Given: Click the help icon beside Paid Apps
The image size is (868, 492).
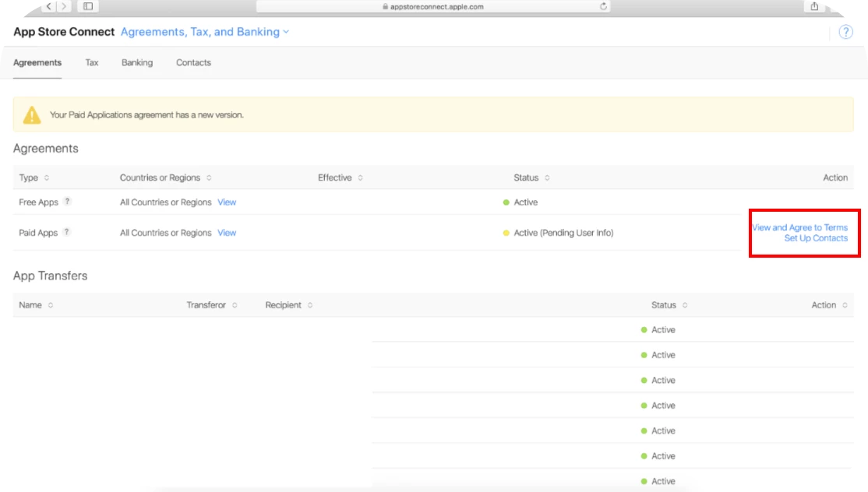Looking at the screenshot, I should 67,232.
